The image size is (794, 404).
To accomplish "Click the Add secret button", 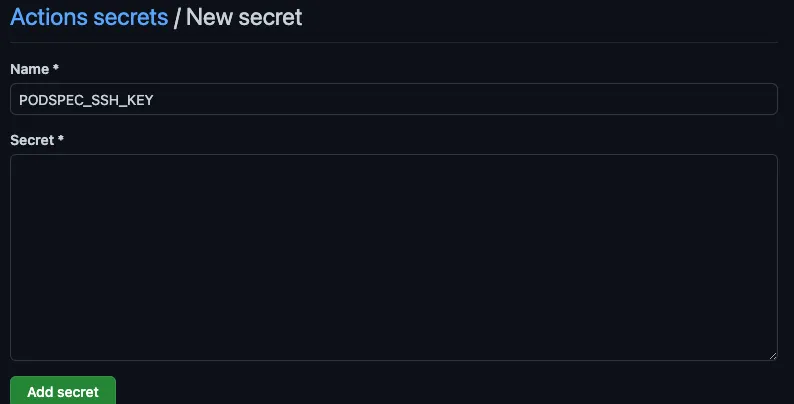I will click(63, 391).
